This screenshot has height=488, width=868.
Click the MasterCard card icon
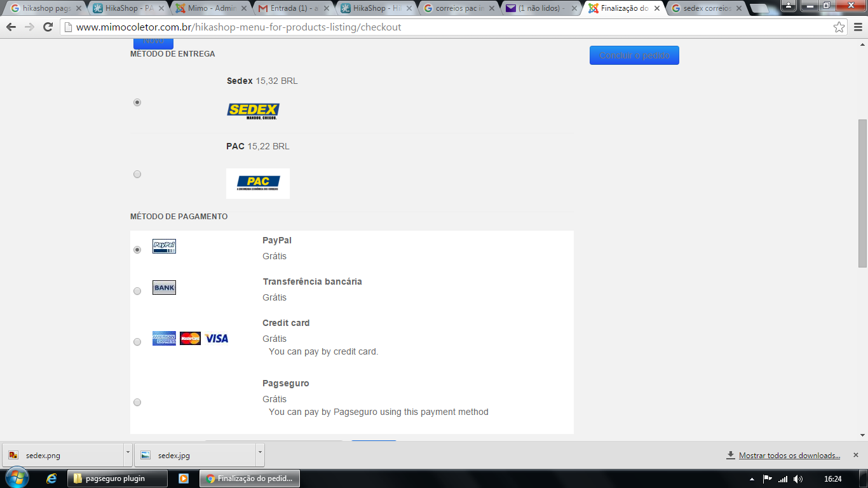click(190, 338)
